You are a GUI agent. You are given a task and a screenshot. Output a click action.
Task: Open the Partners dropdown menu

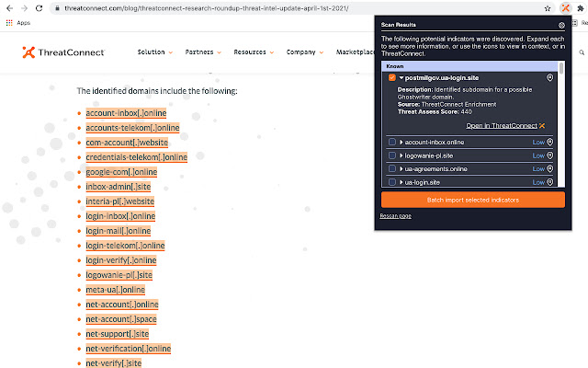[x=203, y=52]
